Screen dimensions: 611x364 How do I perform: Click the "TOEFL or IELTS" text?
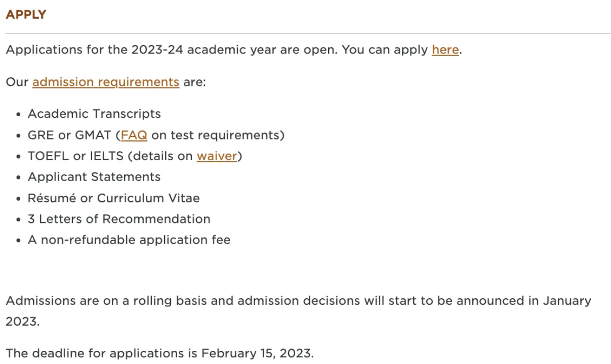75,156
